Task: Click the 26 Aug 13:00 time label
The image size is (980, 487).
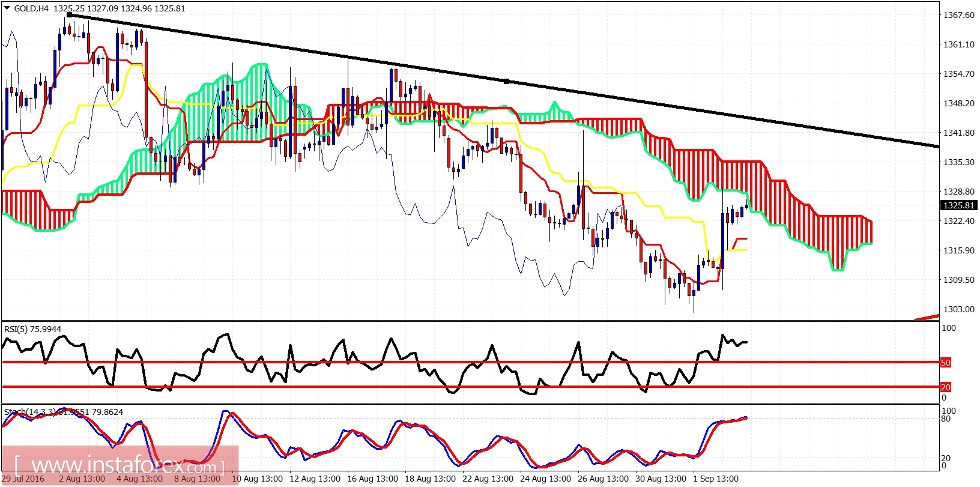Action: pos(603,479)
